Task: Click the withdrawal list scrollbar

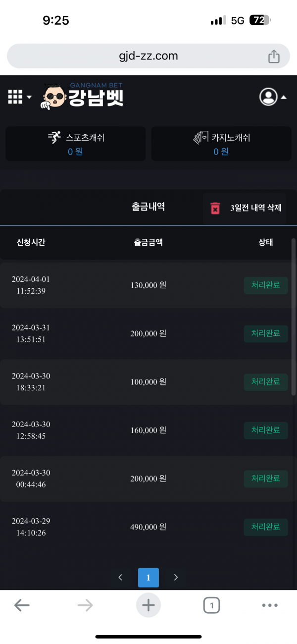Action: point(294,317)
